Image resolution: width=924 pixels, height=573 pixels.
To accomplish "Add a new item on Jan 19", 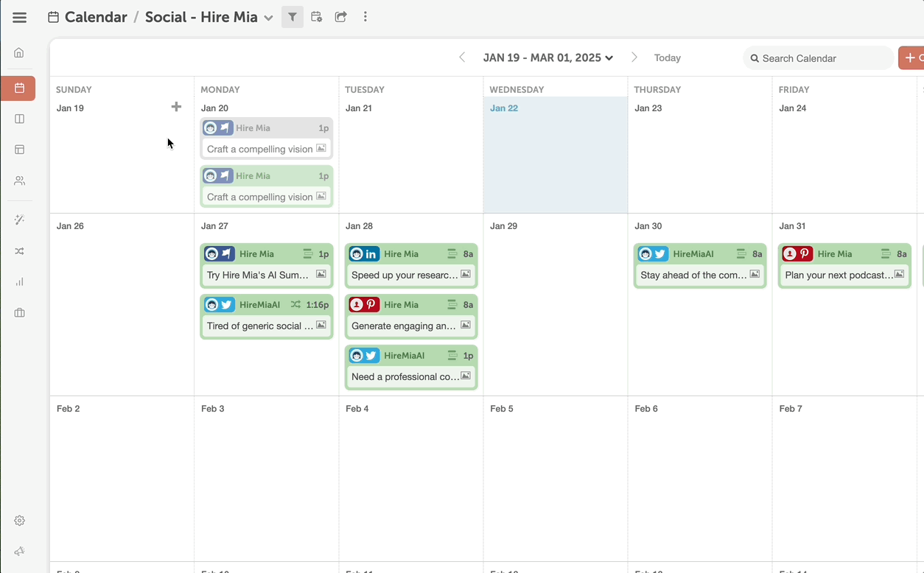I will (x=176, y=108).
